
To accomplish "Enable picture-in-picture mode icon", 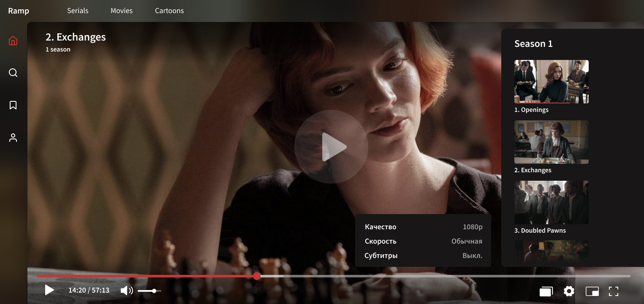I will pyautogui.click(x=592, y=291).
